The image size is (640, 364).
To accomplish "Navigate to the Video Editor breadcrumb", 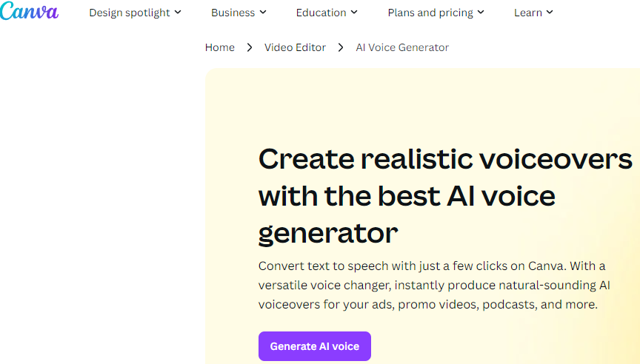I will [x=295, y=47].
